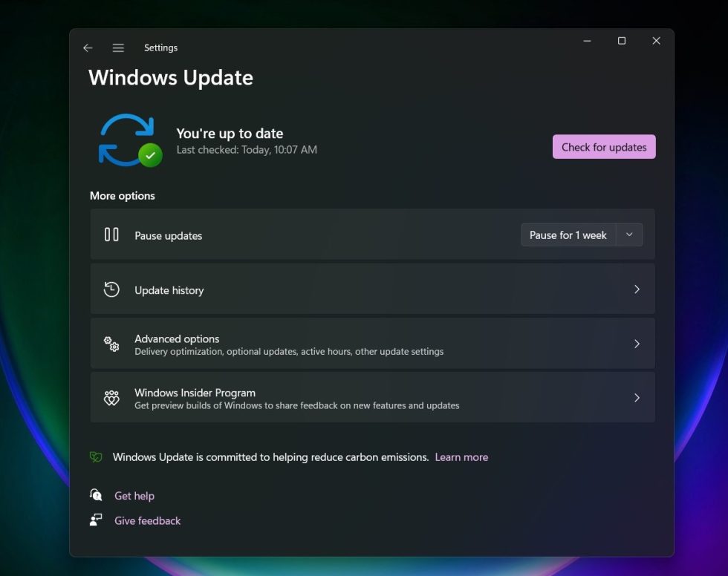Viewport: 728px width, 576px height.
Task: Open the Update history row label
Action: click(169, 290)
